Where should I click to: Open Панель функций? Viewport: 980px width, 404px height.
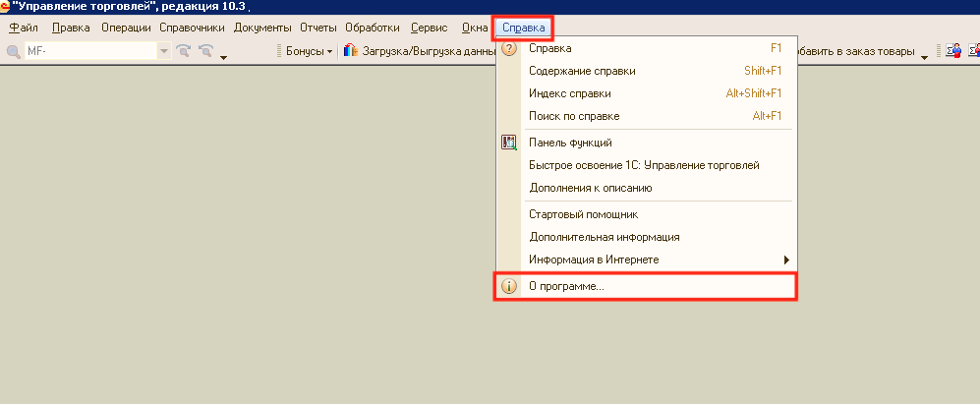coord(647,143)
